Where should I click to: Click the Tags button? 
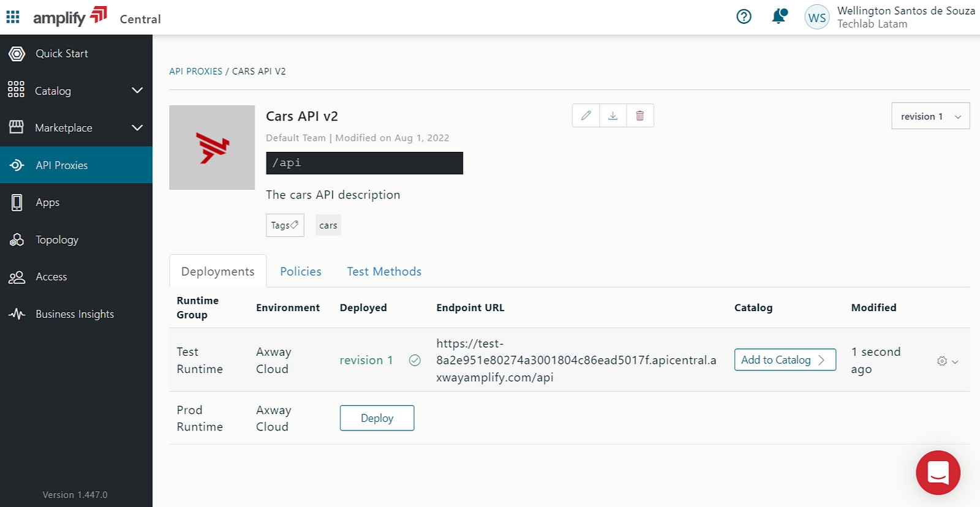285,225
